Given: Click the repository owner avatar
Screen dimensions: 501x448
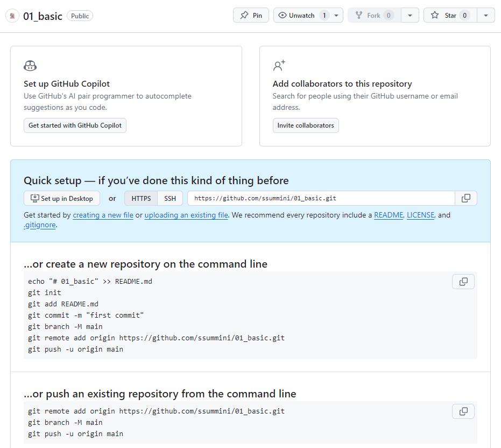Looking at the screenshot, I should tap(12, 16).
